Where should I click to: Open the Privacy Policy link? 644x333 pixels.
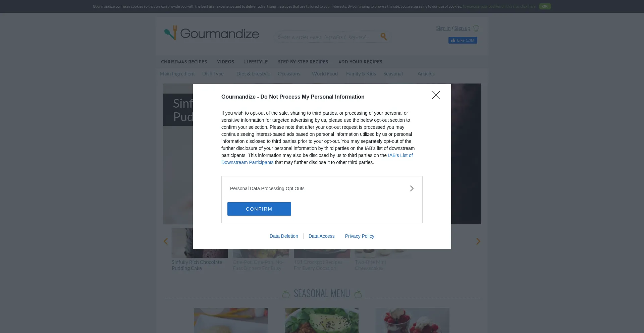(x=360, y=236)
